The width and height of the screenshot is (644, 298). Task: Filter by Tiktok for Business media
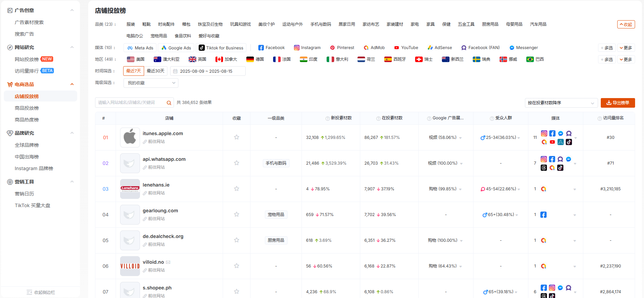(221, 48)
